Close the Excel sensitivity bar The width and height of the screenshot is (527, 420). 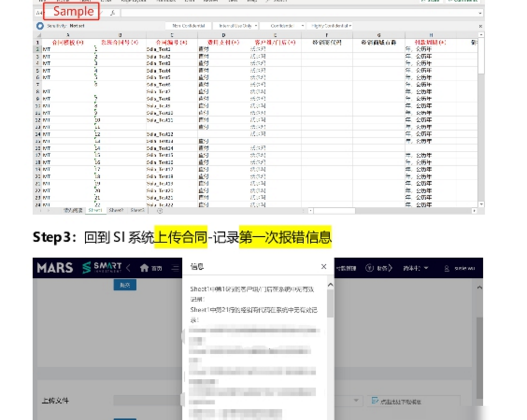pos(480,26)
